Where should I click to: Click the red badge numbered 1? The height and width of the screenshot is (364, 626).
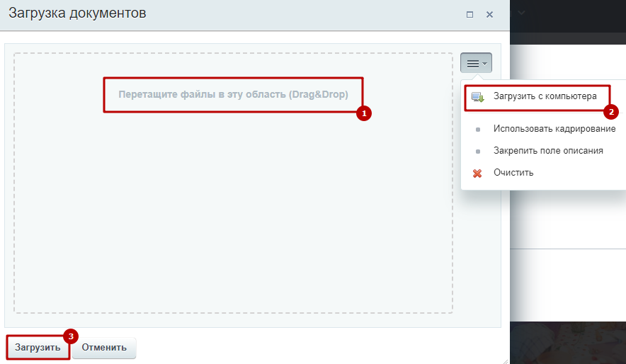click(x=364, y=113)
